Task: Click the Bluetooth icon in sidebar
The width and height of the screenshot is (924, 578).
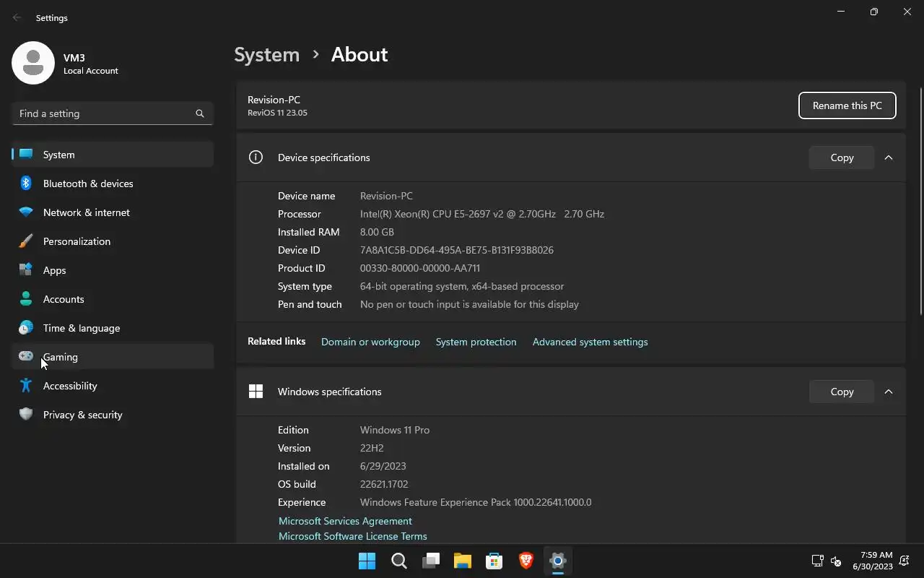Action: 26,183
